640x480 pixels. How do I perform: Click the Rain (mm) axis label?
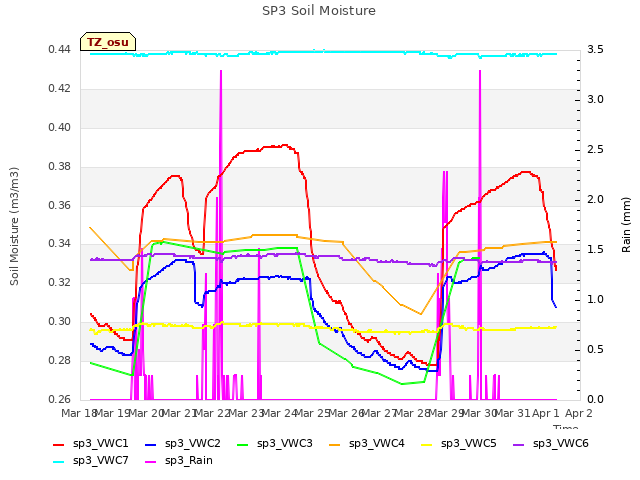tap(626, 225)
